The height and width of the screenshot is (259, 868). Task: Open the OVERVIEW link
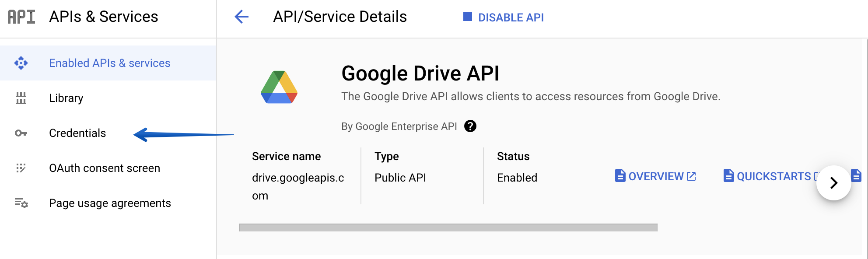coord(655,176)
